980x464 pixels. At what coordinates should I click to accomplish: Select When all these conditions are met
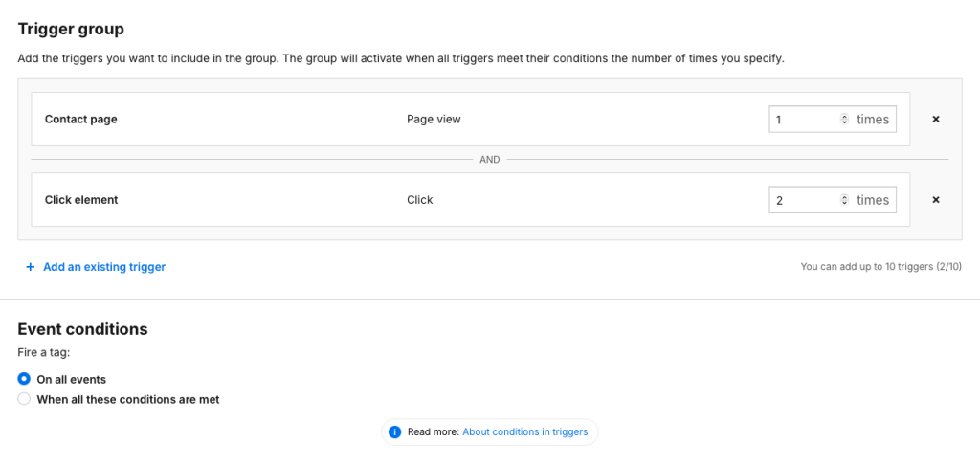click(x=24, y=399)
